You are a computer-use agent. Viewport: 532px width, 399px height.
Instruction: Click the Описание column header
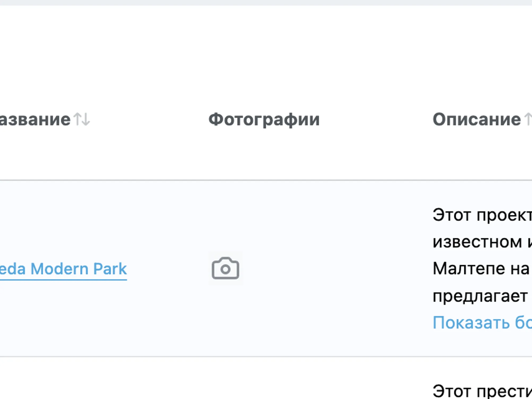(477, 119)
